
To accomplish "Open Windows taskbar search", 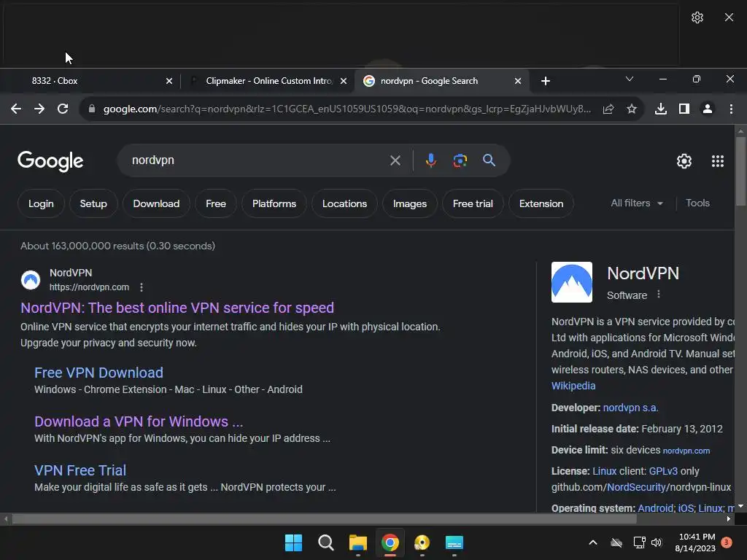I will click(326, 542).
